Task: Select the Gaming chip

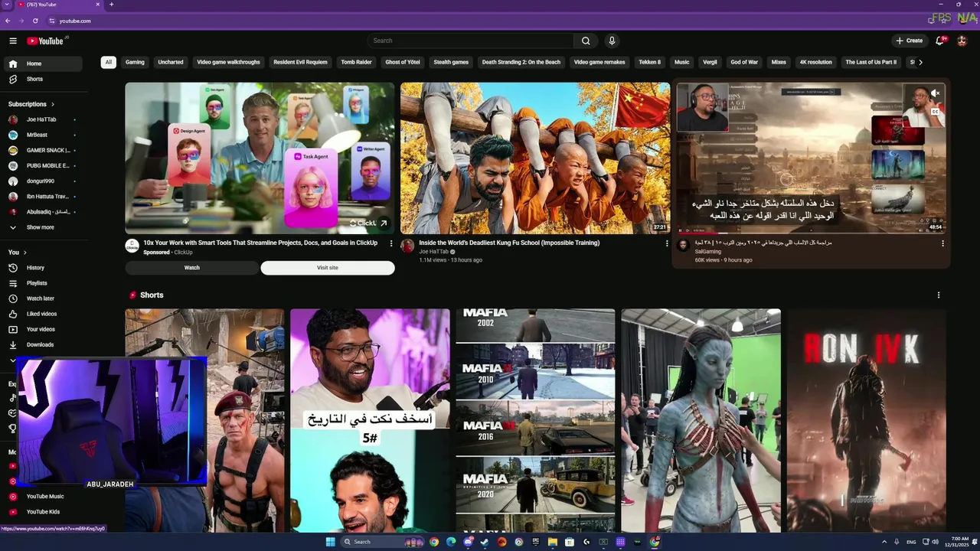Action: pyautogui.click(x=135, y=62)
